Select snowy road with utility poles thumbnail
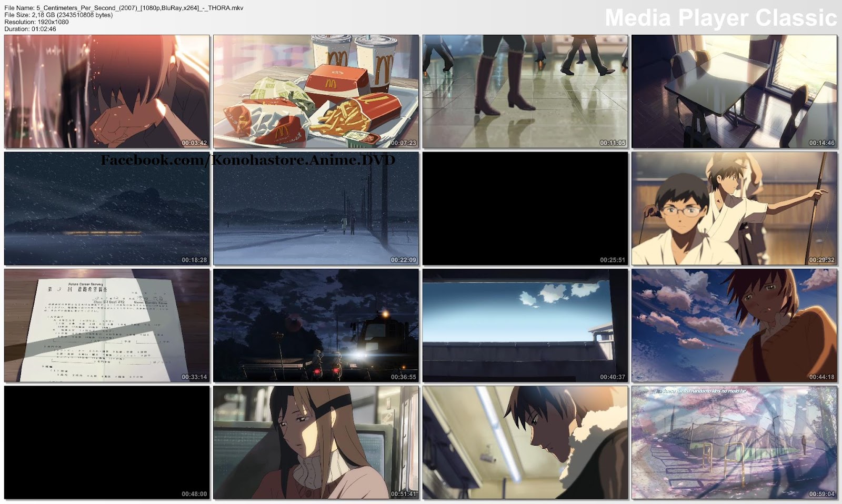Viewport: 842px width, 504px height. [x=316, y=209]
